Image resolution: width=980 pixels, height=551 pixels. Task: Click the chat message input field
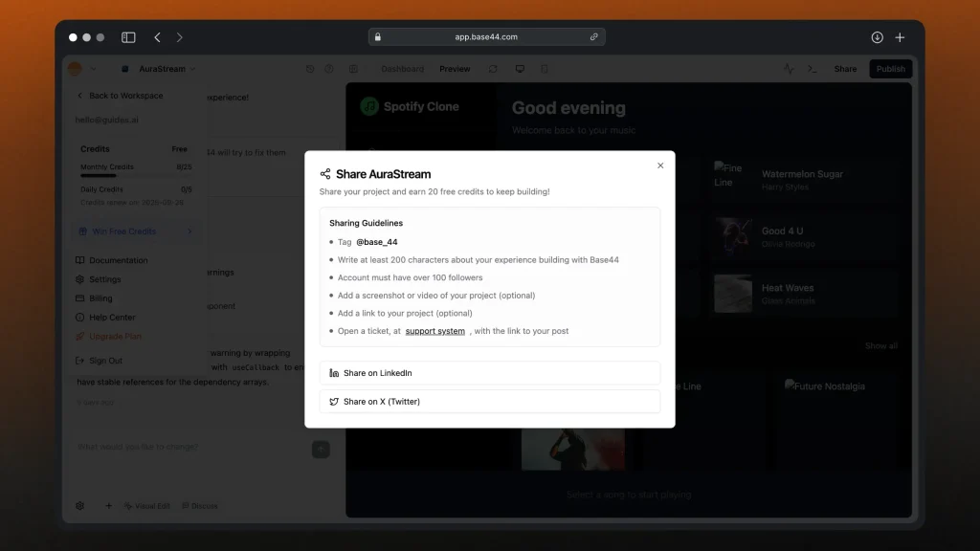(190, 447)
